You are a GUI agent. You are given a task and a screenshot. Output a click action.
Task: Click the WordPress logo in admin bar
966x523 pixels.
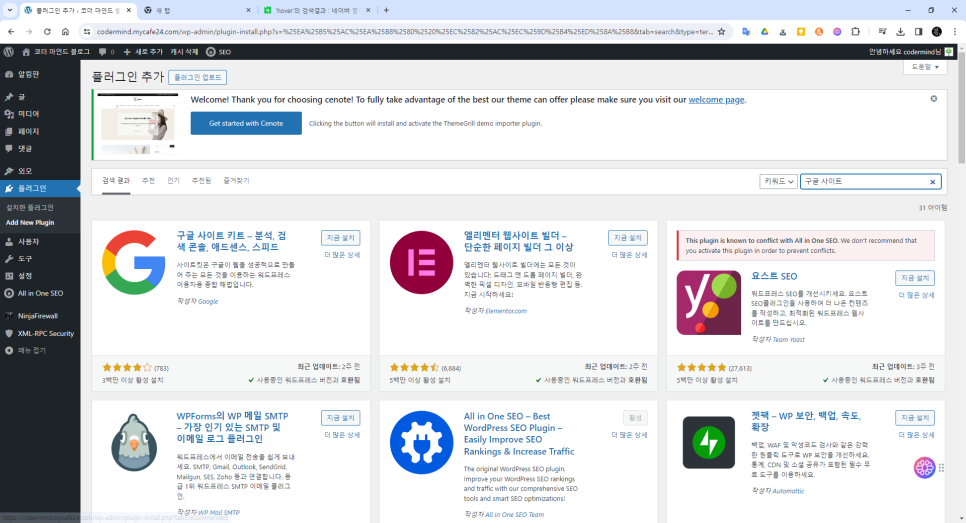[x=9, y=52]
